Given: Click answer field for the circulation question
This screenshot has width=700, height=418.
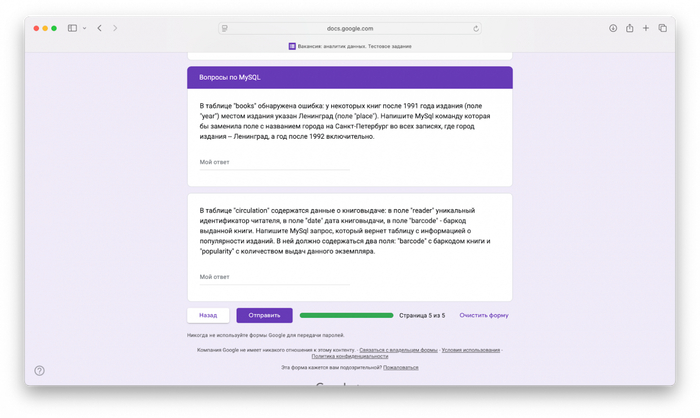Looking at the screenshot, I should pyautogui.click(x=274, y=277).
